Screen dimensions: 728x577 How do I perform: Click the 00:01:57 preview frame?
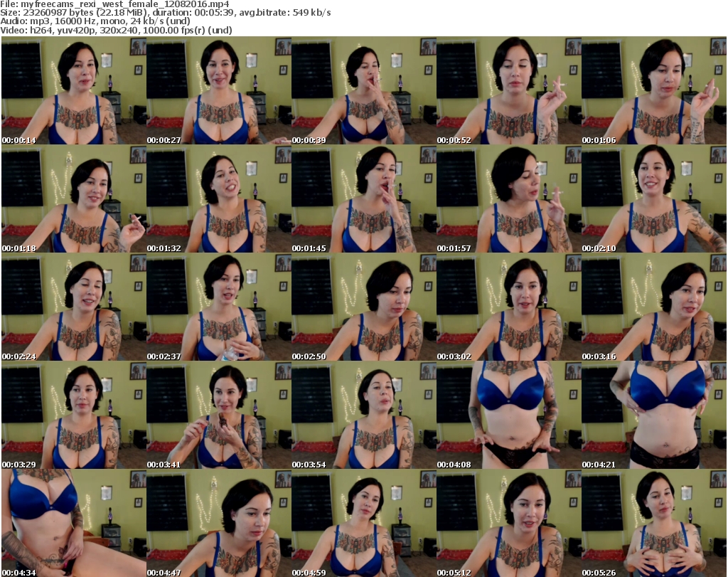[x=508, y=198]
